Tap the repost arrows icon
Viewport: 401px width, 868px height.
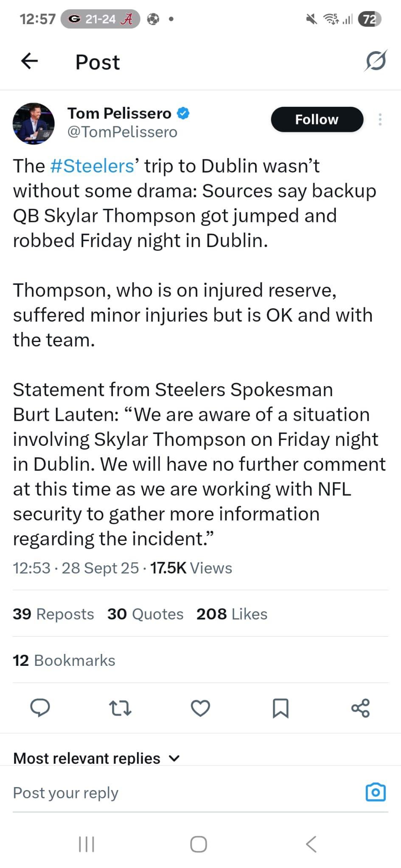point(120,708)
